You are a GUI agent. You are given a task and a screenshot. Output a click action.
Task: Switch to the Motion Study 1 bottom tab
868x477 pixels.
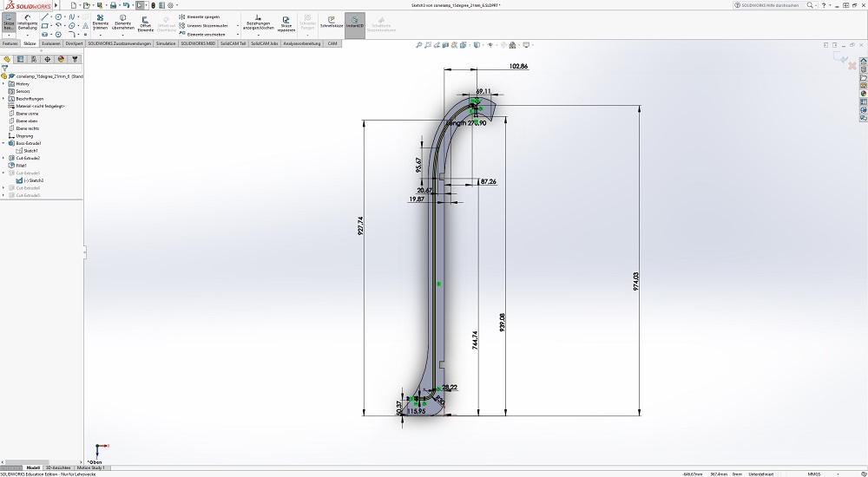point(91,468)
